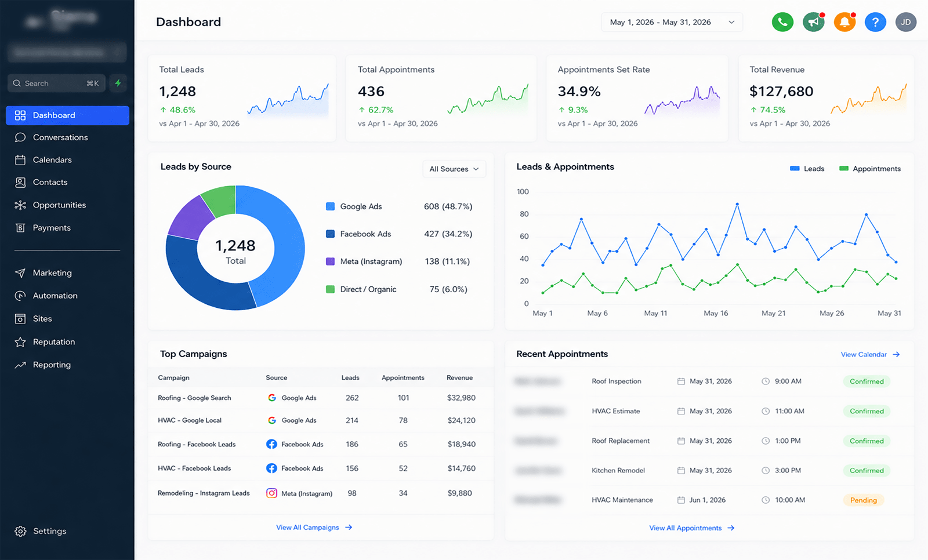Open the megaphone announcements icon
Image resolution: width=928 pixels, height=560 pixels.
pyautogui.click(x=814, y=22)
